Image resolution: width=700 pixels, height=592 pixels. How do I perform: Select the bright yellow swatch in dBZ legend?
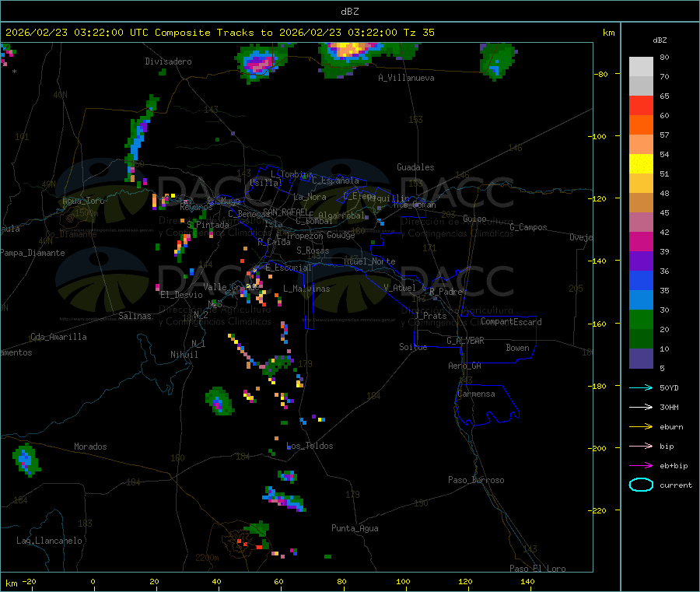tap(641, 164)
